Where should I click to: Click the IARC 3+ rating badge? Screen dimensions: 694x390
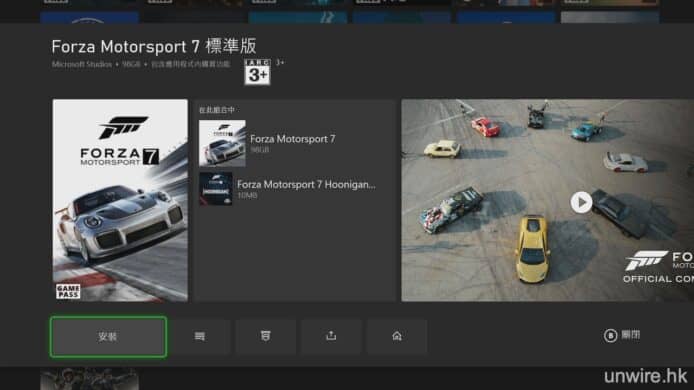click(x=257, y=72)
